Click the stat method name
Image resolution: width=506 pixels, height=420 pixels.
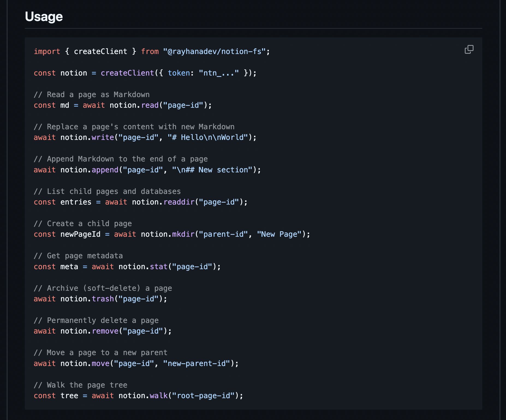(159, 267)
